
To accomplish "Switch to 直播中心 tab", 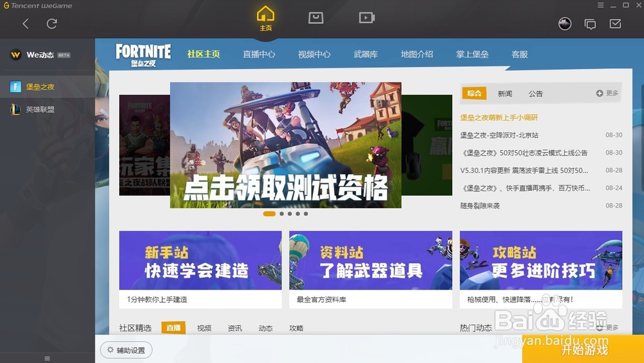I will tap(259, 54).
